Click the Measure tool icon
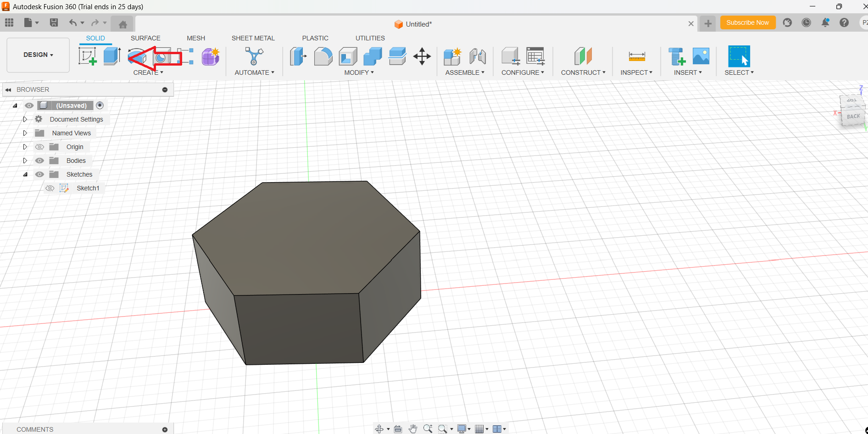 [636, 56]
